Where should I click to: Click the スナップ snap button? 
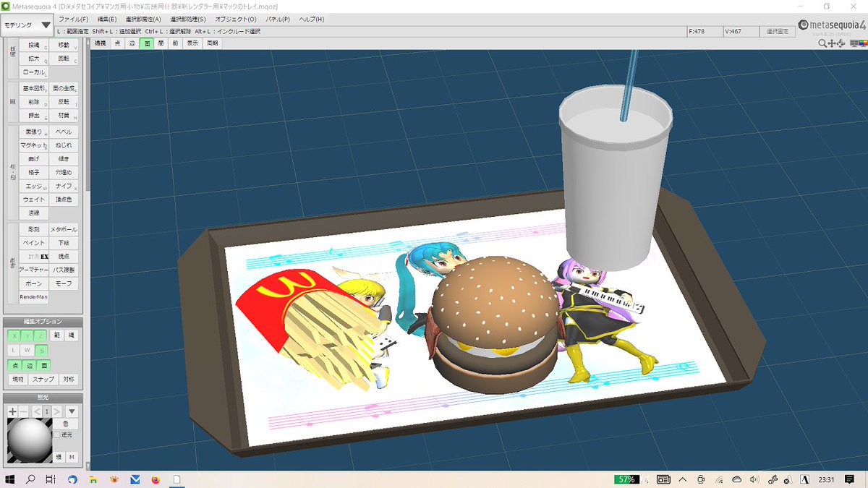click(x=43, y=379)
